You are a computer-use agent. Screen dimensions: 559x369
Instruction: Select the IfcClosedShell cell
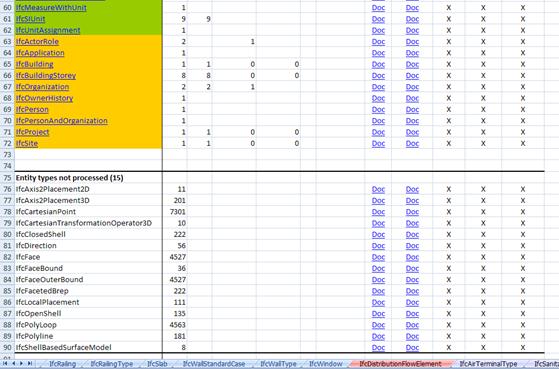coord(88,234)
